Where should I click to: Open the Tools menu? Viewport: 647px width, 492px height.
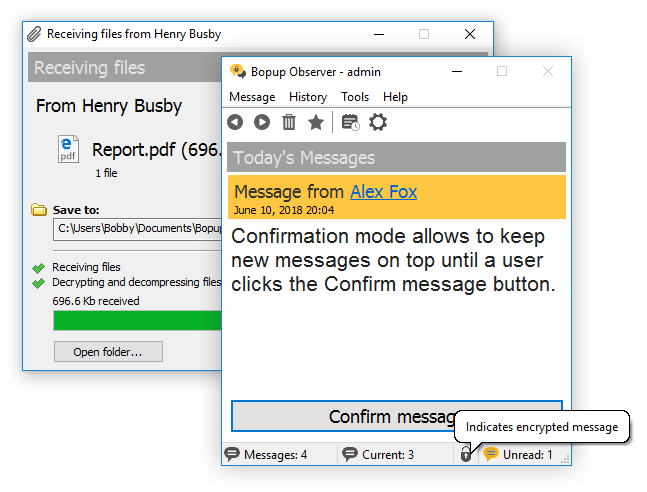point(355,97)
